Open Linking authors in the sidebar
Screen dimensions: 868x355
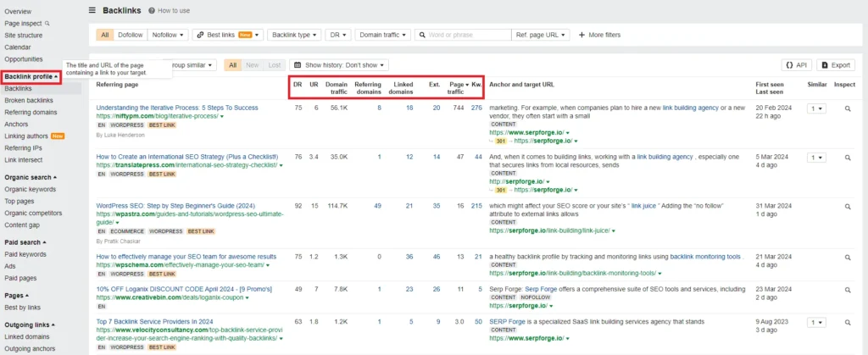point(26,136)
